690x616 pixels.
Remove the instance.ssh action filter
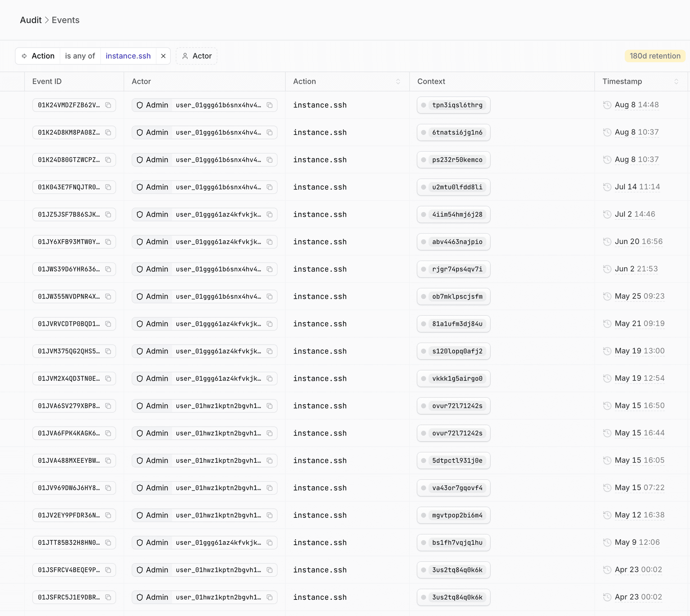pos(163,56)
